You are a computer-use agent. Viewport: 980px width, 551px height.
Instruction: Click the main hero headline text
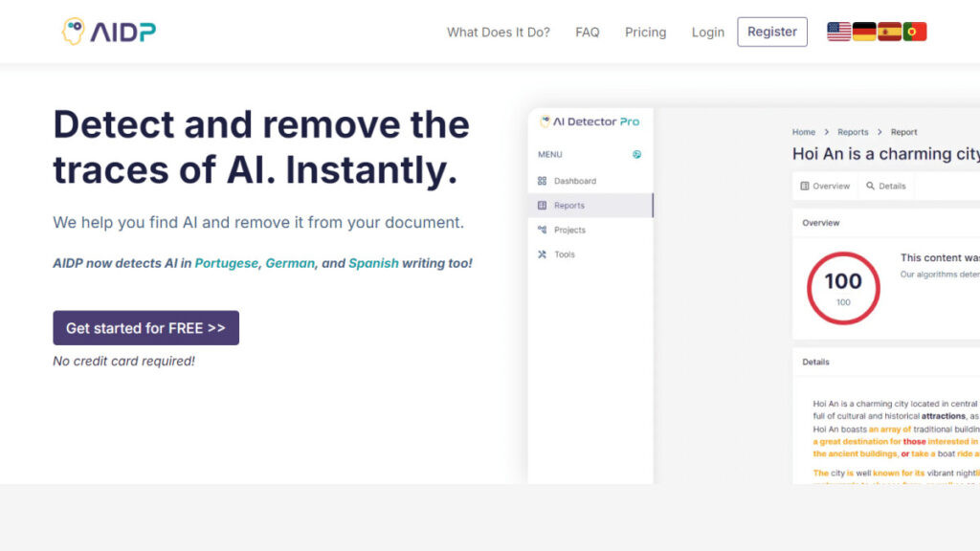tap(261, 147)
